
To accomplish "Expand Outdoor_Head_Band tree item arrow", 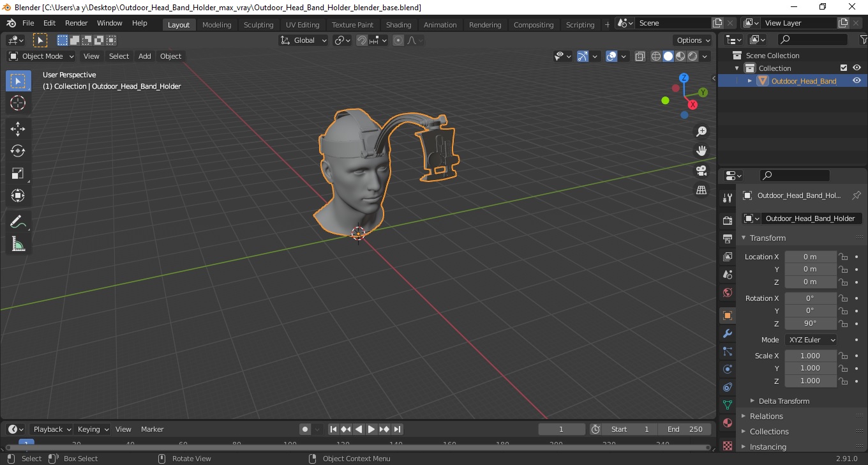I will (x=750, y=80).
